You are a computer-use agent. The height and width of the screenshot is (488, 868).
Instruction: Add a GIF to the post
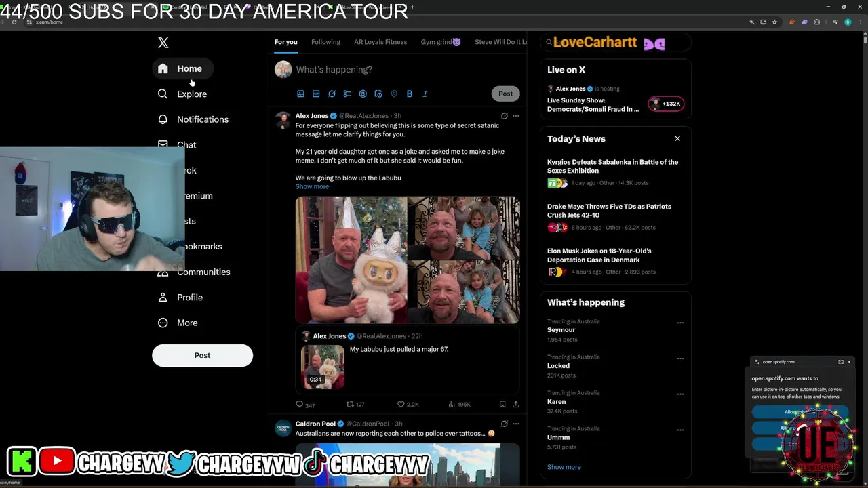coord(316,94)
